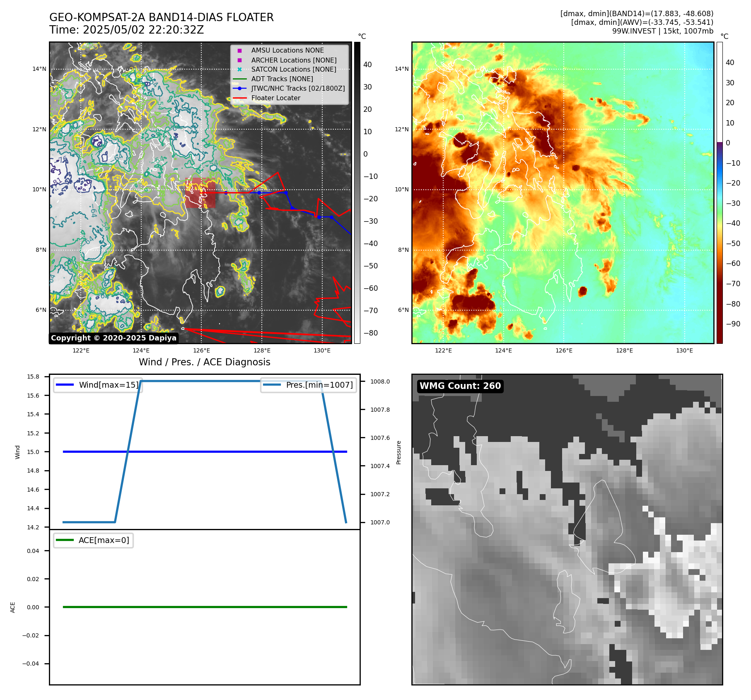Click the 'Wind[max=15]' legend box
Image resolution: width=751 pixels, height=700 pixels.
[98, 385]
